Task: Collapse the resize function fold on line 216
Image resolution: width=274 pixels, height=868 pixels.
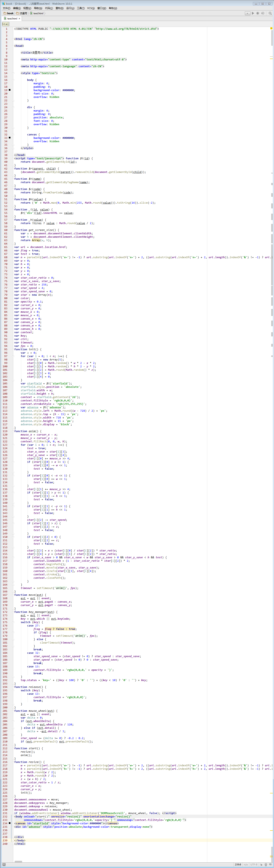Action: [13, 762]
